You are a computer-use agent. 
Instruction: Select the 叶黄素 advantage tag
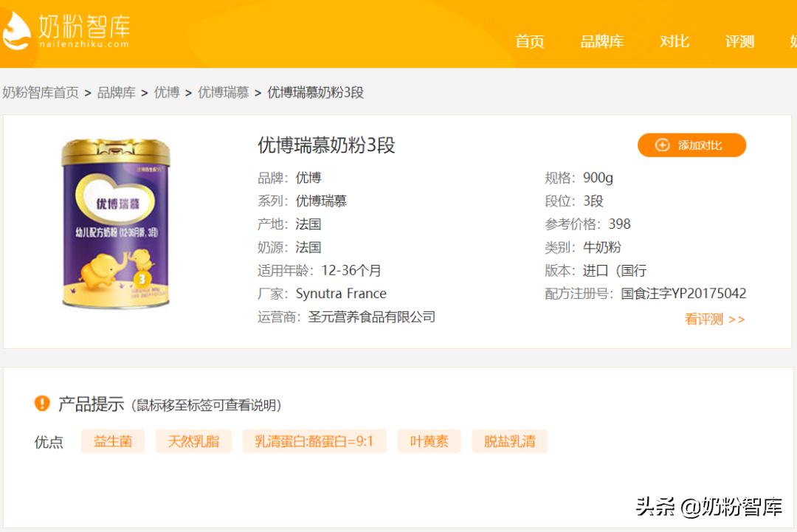click(x=429, y=441)
